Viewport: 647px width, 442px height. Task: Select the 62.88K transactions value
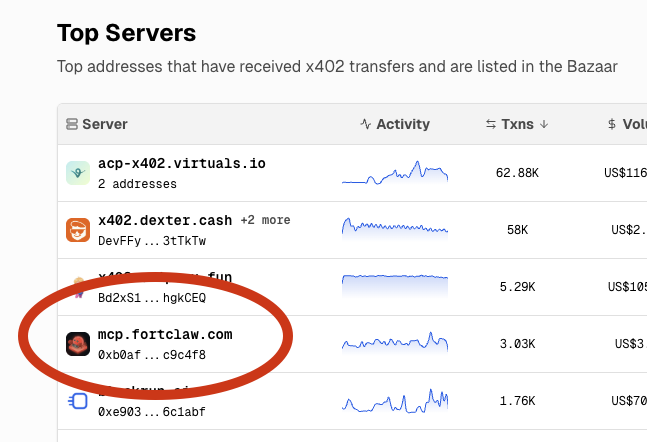point(517,173)
